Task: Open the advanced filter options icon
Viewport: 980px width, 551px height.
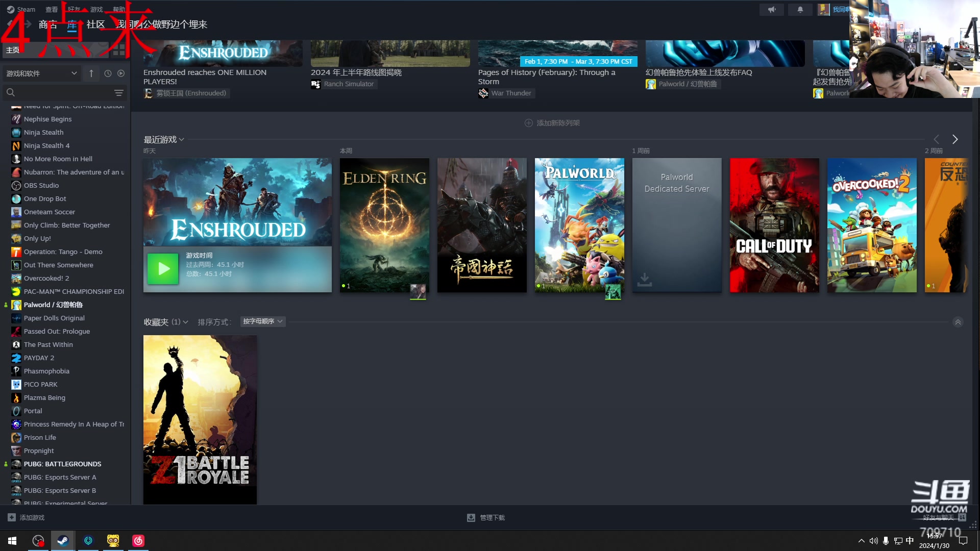Action: tap(118, 93)
